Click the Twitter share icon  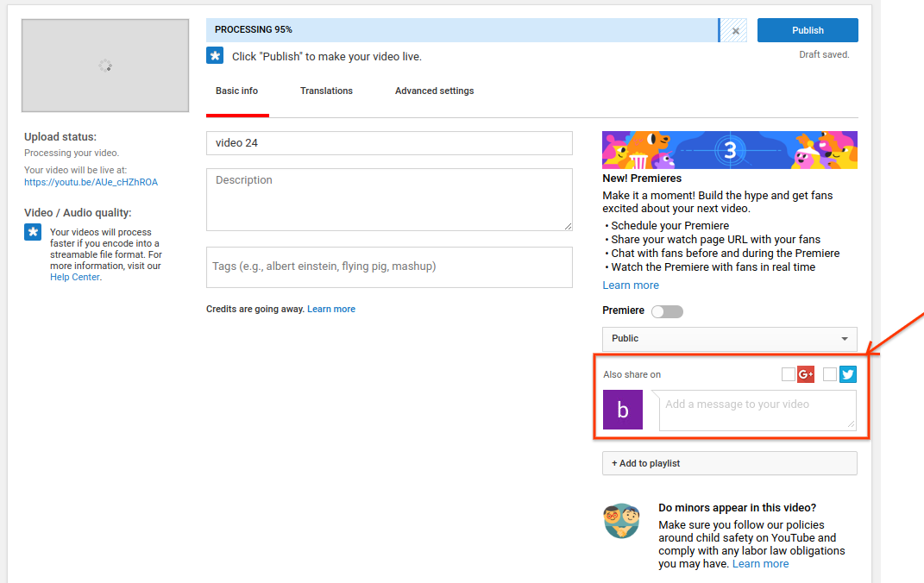point(847,374)
